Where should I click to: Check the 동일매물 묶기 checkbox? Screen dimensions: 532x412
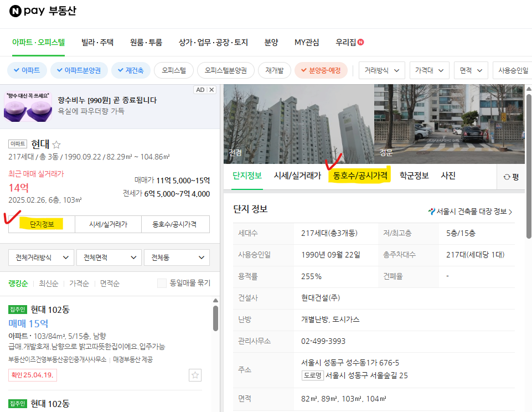161,282
